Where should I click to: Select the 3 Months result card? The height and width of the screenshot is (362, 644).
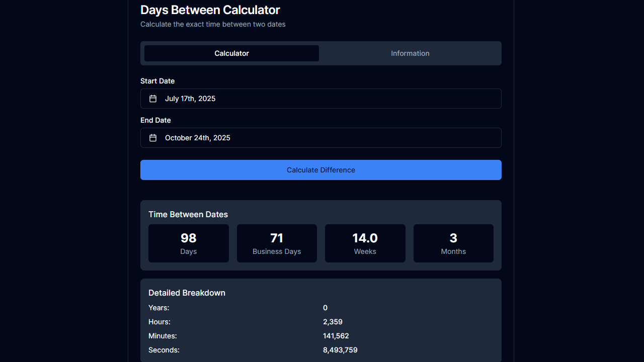453,243
